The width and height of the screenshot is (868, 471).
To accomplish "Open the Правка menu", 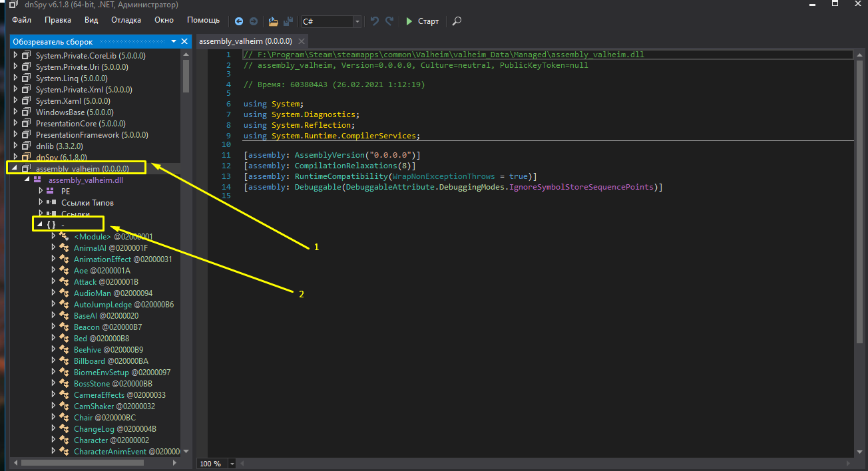I will (x=58, y=21).
